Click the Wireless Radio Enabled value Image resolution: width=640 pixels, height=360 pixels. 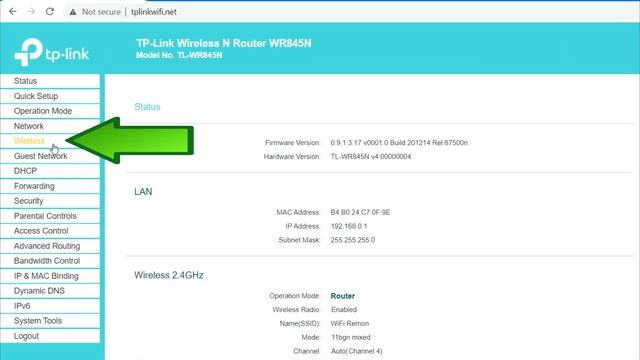point(344,310)
